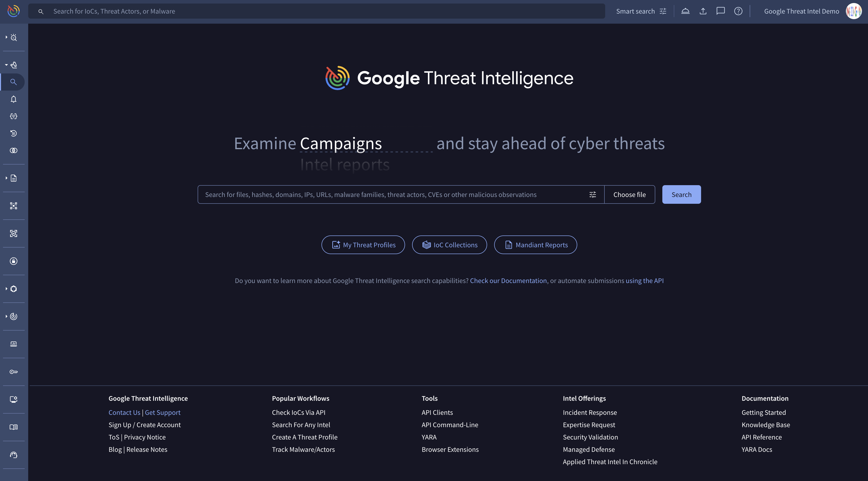Open Search For Any Intel workflow link
Screen dimensions: 868x481
tap(301, 425)
